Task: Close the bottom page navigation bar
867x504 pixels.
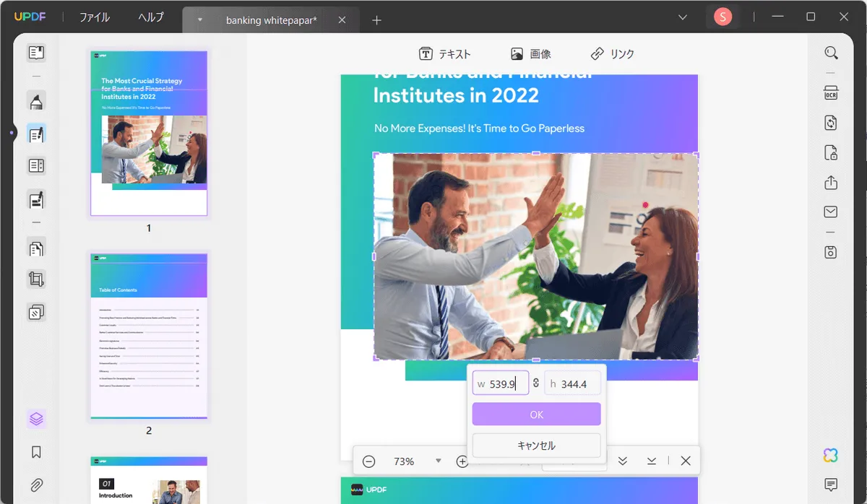Action: click(686, 461)
